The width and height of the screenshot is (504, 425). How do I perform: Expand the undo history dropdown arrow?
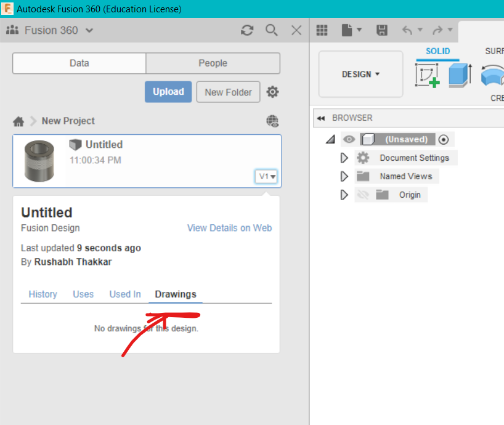[420, 30]
